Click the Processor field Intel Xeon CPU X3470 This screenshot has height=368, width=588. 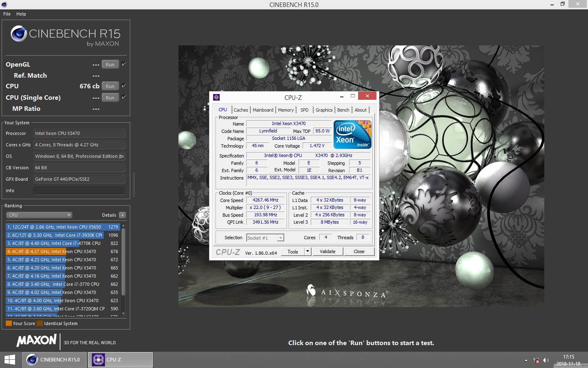(80, 133)
